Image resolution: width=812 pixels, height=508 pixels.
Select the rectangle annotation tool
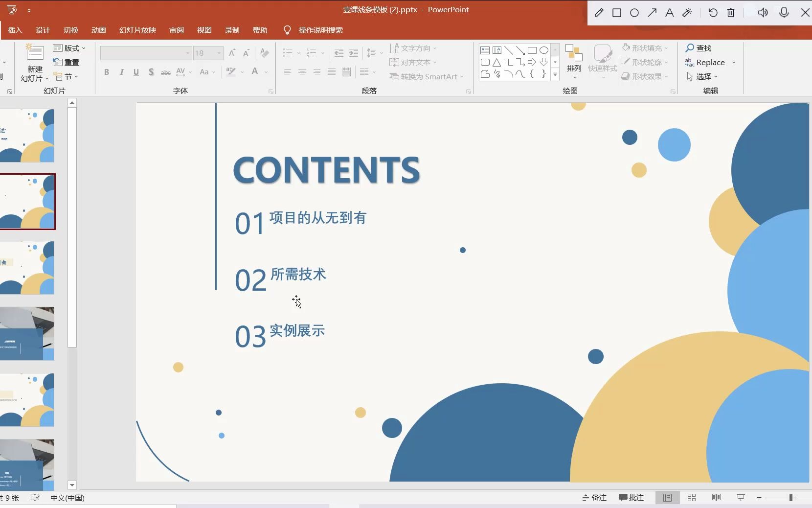pyautogui.click(x=617, y=13)
